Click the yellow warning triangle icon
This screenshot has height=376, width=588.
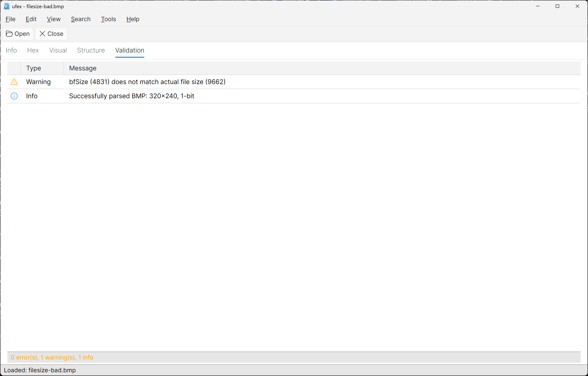[14, 82]
